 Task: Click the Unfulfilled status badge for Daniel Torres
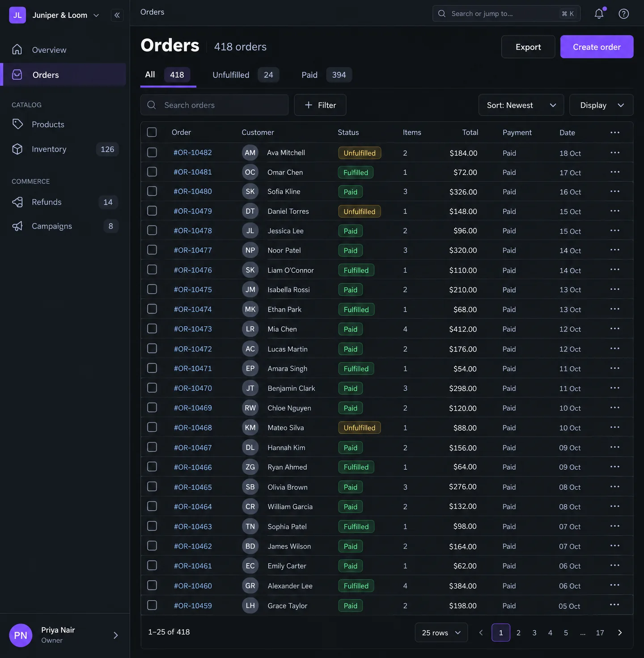359,211
